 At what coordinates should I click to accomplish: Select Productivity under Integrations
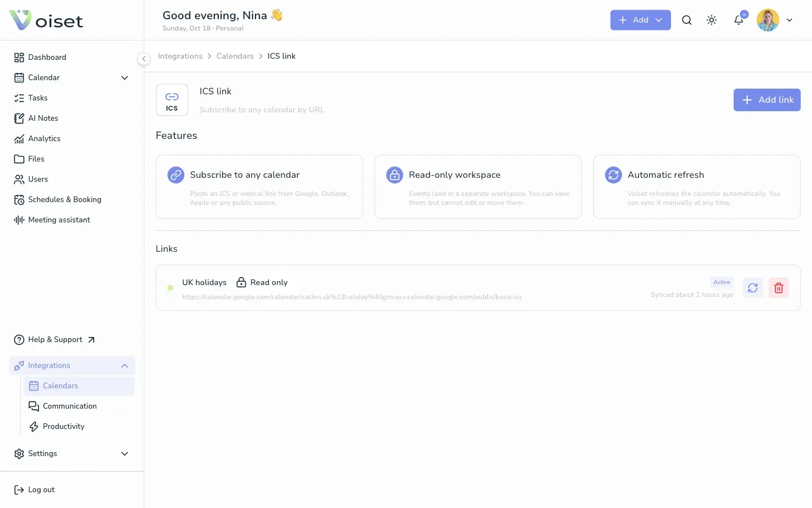[79, 426]
